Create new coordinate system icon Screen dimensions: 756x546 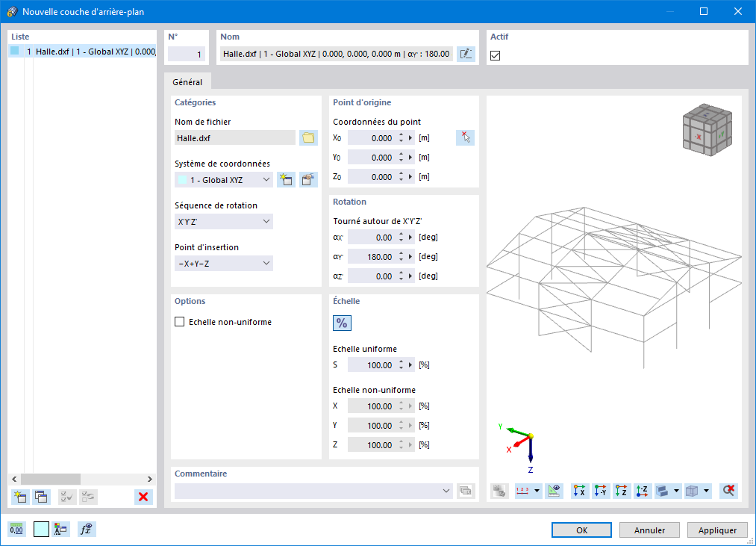286,180
